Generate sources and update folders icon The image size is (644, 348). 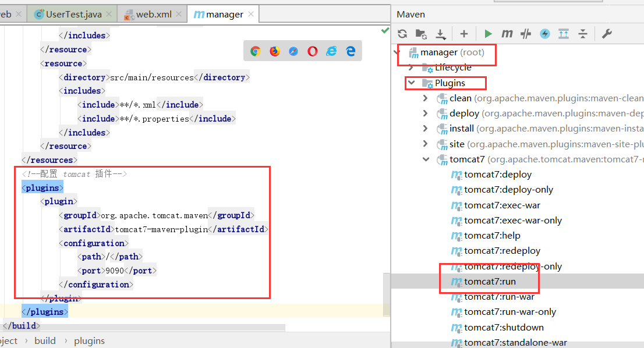[422, 34]
